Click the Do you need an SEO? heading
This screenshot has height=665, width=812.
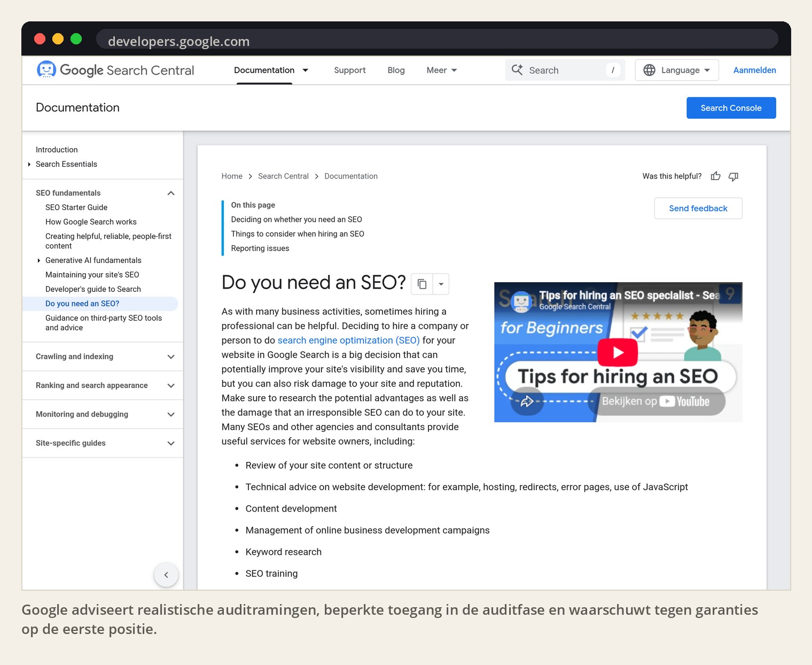point(314,282)
